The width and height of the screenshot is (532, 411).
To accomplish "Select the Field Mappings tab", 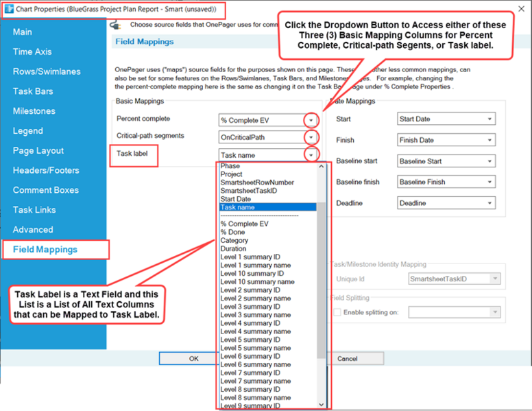I will click(45, 249).
